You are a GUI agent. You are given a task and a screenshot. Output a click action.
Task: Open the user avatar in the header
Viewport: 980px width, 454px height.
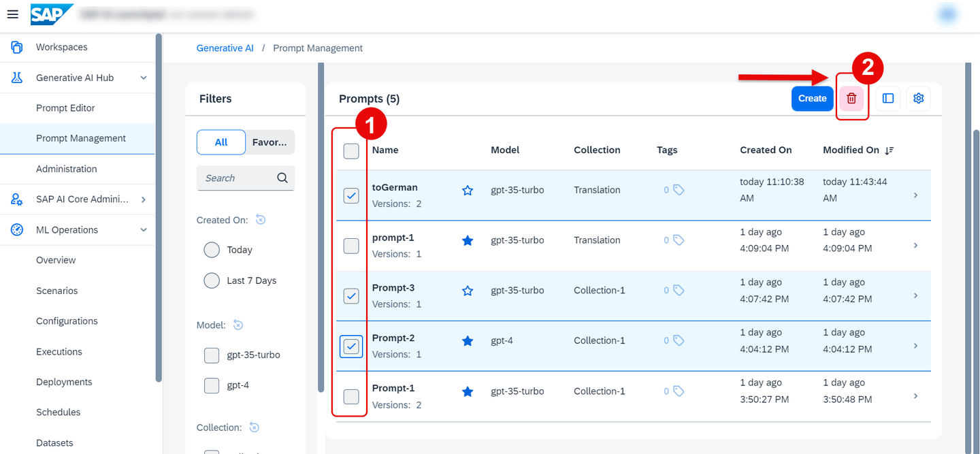click(947, 14)
